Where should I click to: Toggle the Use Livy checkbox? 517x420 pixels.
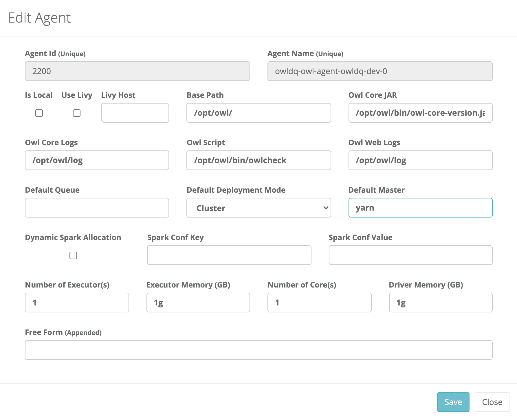point(77,113)
